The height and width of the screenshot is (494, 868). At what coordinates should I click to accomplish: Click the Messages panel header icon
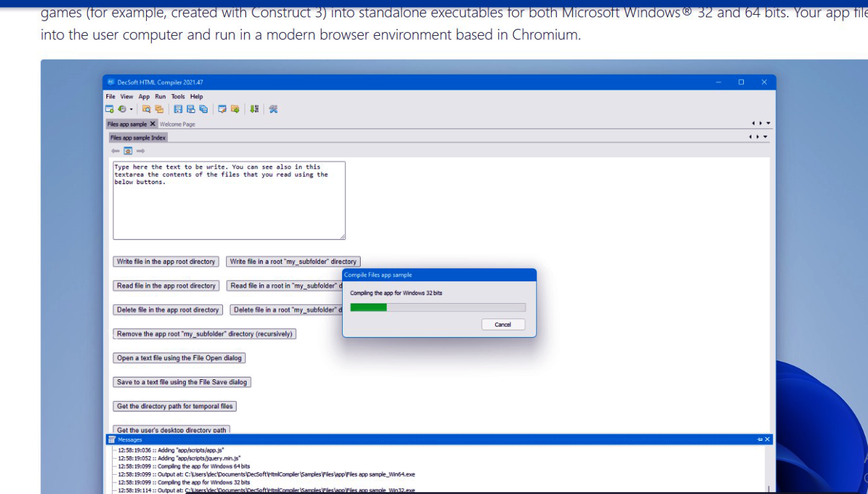coord(111,440)
